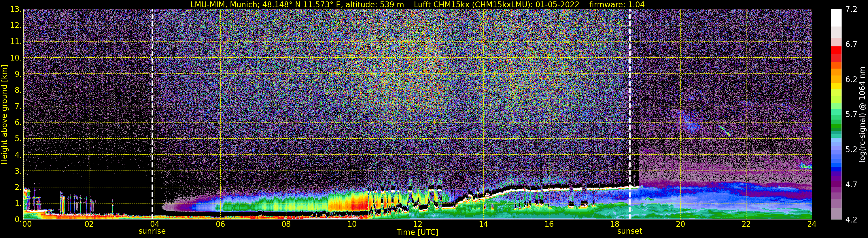Viewport: 868px width, 238px height.
Task: Click the height axis tick label 13
Action: (x=16, y=9)
